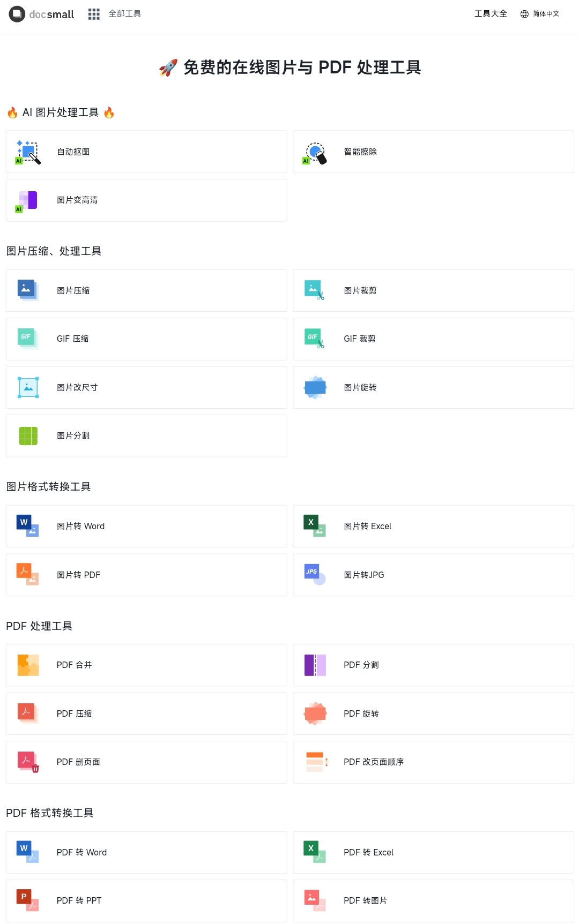The height and width of the screenshot is (924, 579).
Task: Open the 图片裁剪 tool link
Action: (x=434, y=290)
